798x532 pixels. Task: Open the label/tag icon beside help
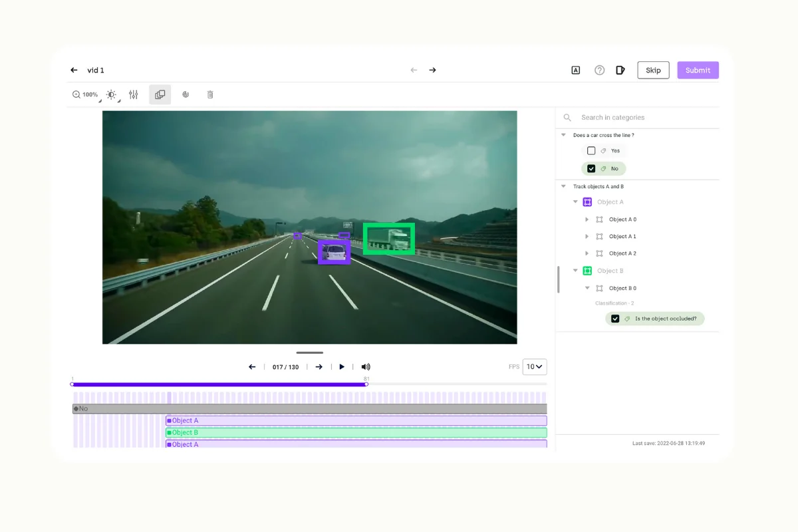tap(620, 70)
